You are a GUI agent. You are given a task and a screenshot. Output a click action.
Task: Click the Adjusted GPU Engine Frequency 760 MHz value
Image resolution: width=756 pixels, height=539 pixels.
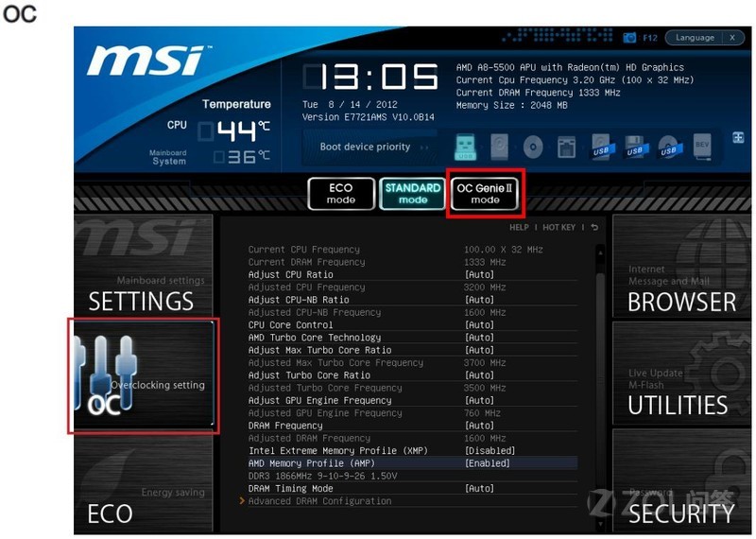482,413
